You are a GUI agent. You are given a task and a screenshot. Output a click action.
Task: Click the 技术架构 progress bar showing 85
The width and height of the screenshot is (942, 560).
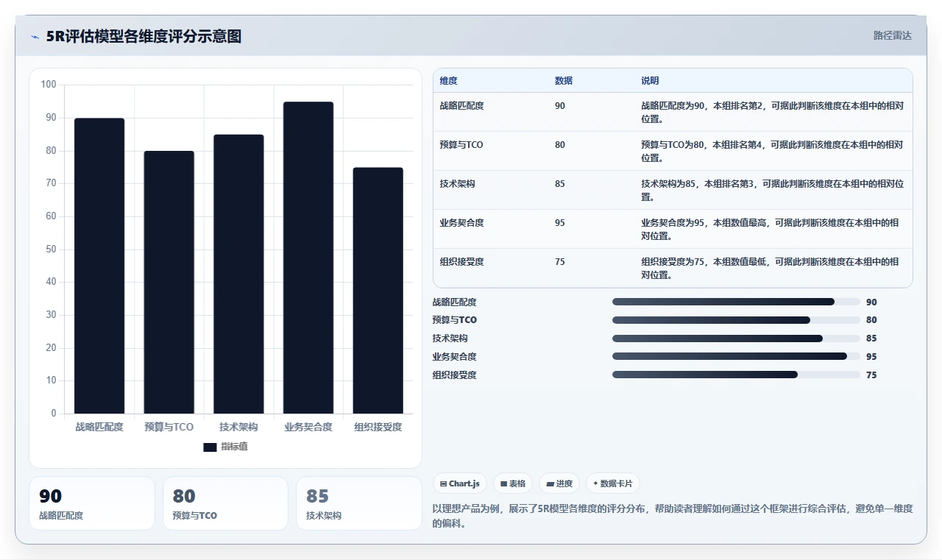point(736,339)
